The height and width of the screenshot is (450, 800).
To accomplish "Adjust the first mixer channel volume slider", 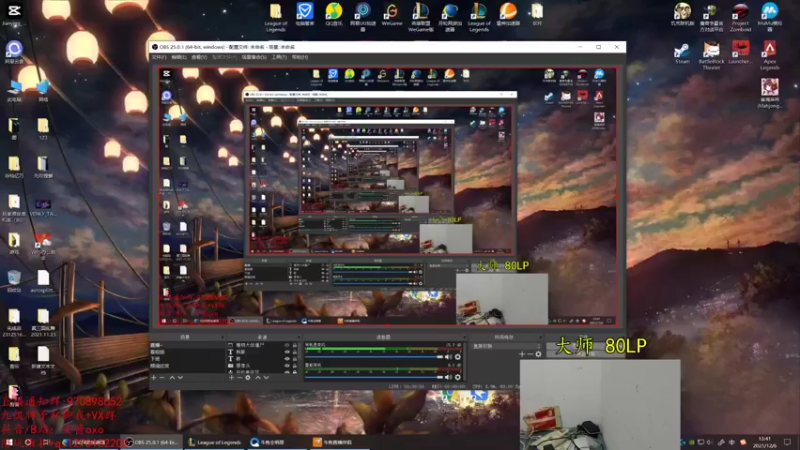I will tap(374, 357).
